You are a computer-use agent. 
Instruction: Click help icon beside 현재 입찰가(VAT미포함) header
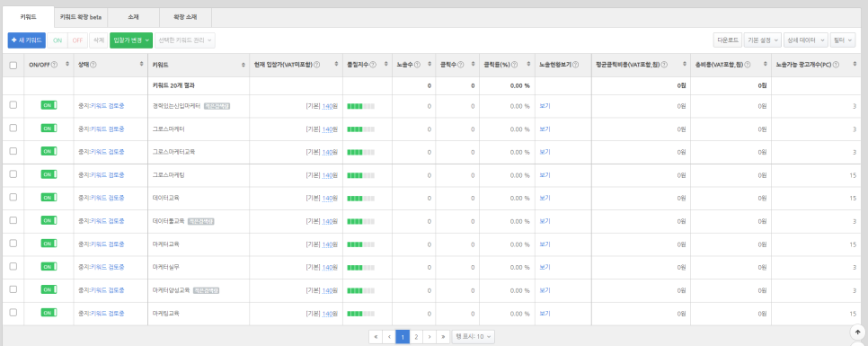[x=316, y=65]
